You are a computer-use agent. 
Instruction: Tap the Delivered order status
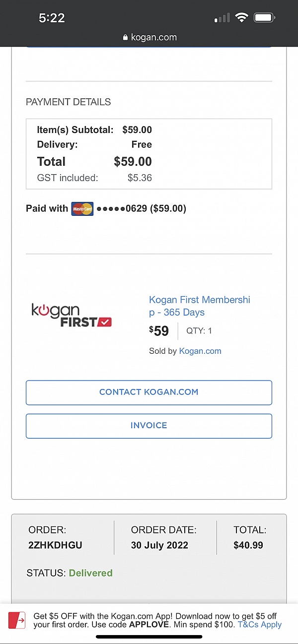(90, 573)
